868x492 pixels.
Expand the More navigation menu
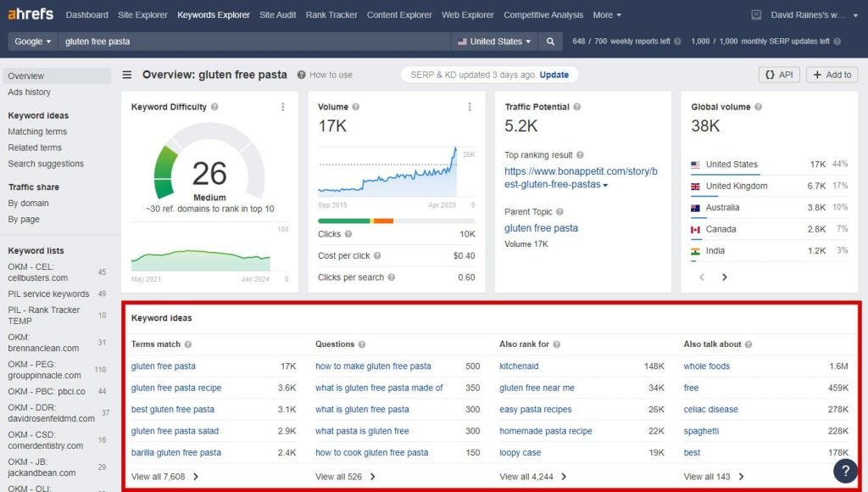point(607,15)
